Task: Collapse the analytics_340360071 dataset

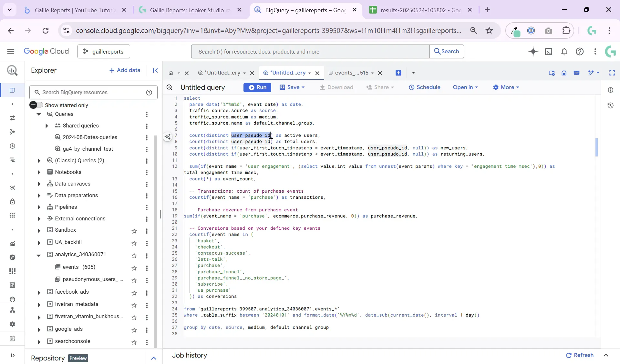Action: point(39,255)
